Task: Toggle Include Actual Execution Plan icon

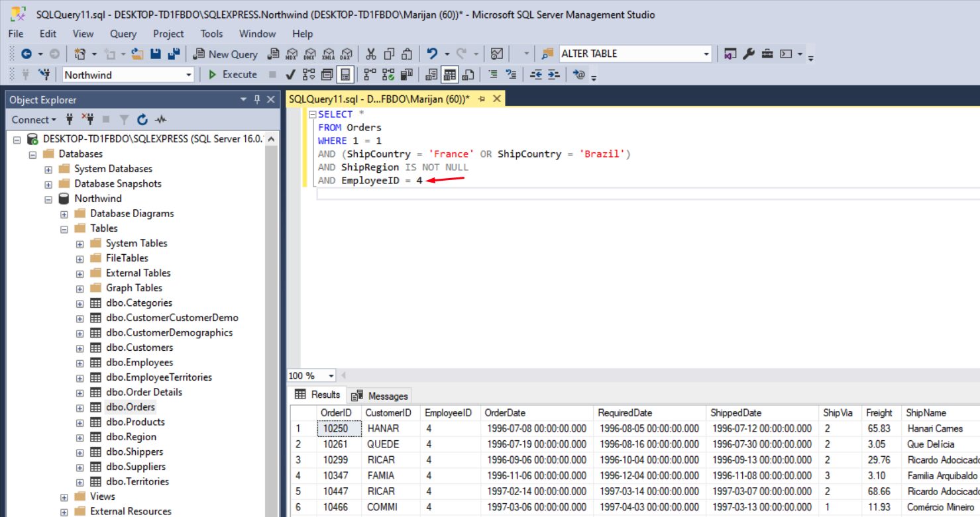Action: [370, 75]
